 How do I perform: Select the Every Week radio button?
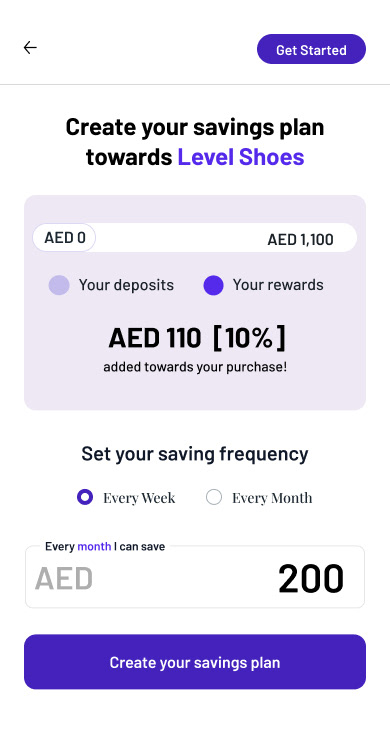[x=85, y=497]
